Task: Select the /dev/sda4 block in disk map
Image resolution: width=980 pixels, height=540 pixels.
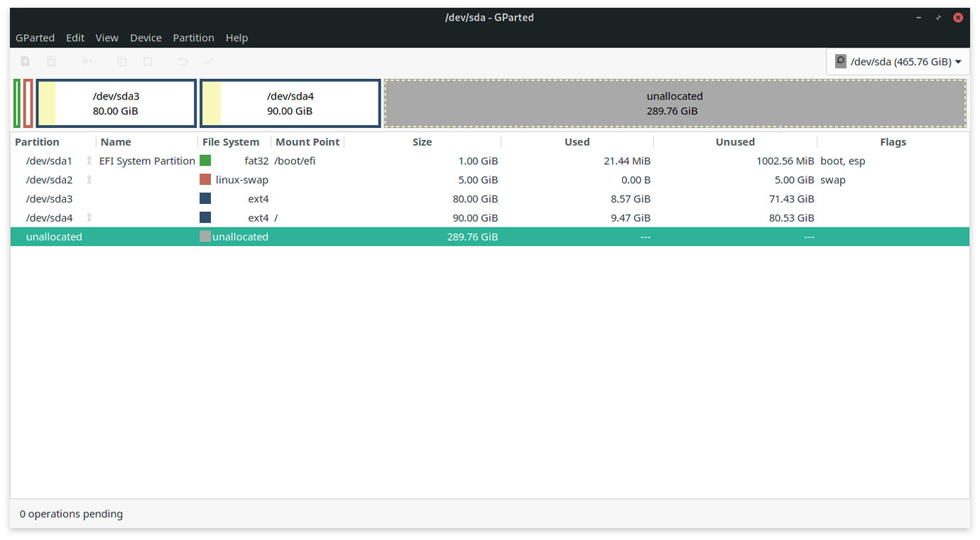Action: tap(290, 104)
